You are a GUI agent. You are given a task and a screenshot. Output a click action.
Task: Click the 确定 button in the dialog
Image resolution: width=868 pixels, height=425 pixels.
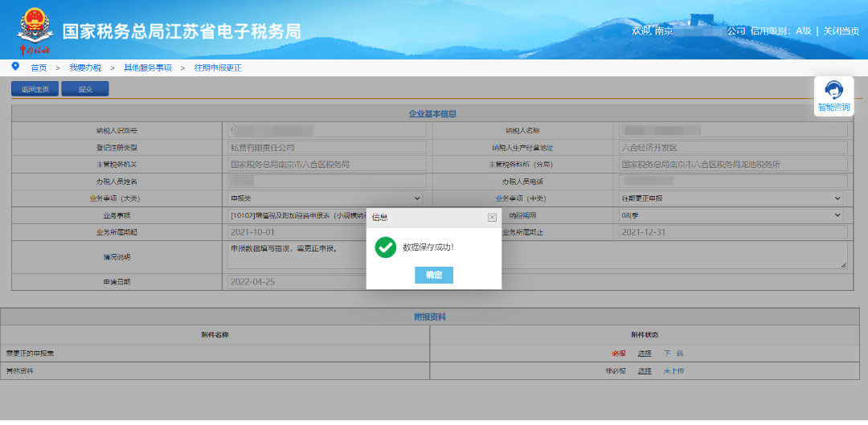pyautogui.click(x=434, y=275)
